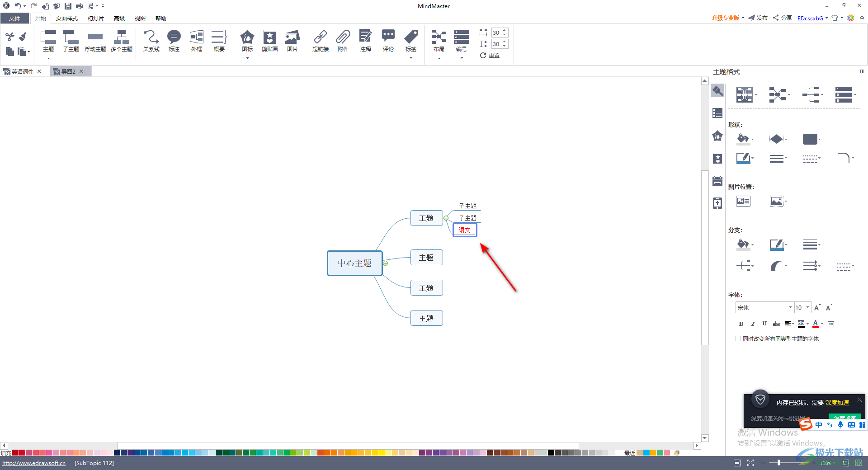Insert a 子主题 subtopic from ribbon
Screen dimensions: 868x470
pyautogui.click(x=71, y=41)
